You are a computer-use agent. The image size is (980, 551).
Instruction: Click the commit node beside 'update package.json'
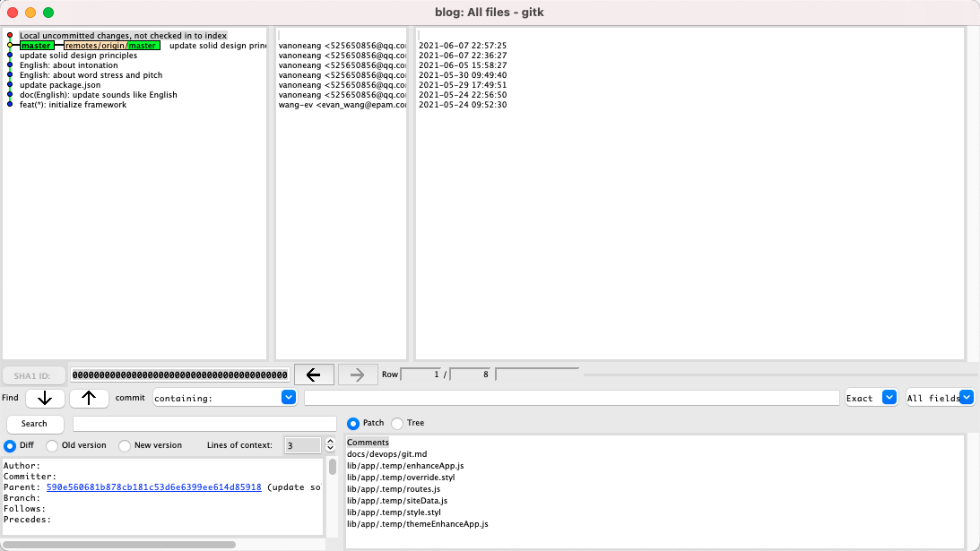click(9, 85)
